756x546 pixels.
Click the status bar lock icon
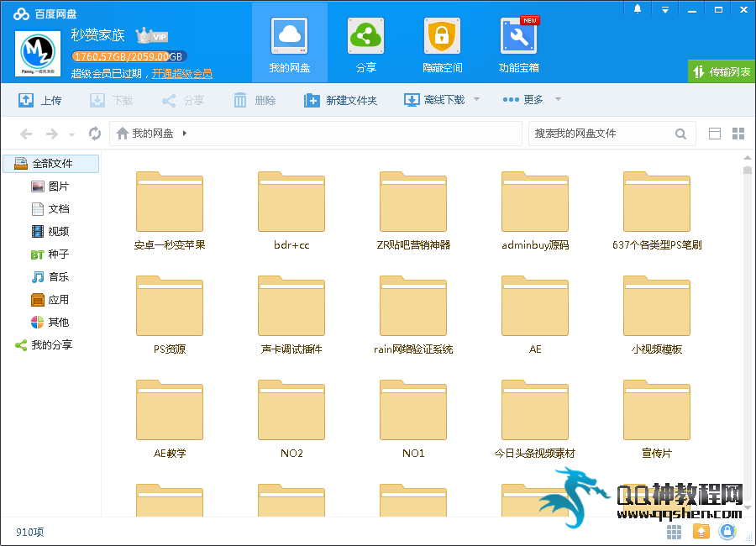[727, 532]
